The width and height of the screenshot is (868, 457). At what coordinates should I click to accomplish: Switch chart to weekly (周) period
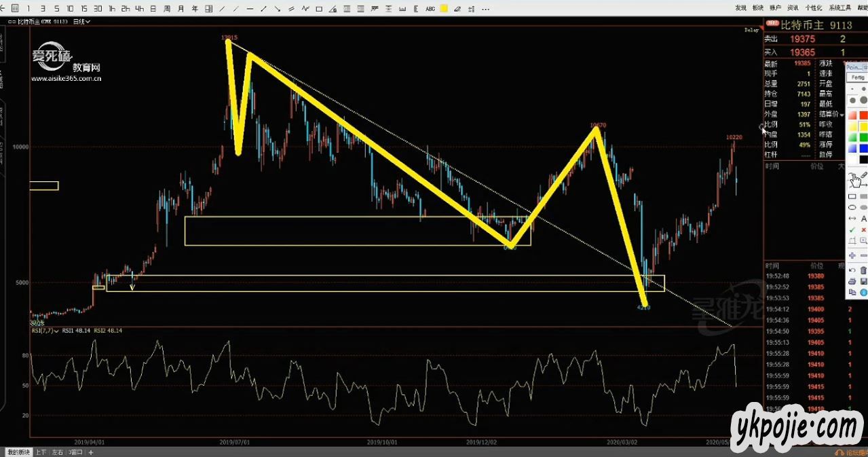[166, 9]
